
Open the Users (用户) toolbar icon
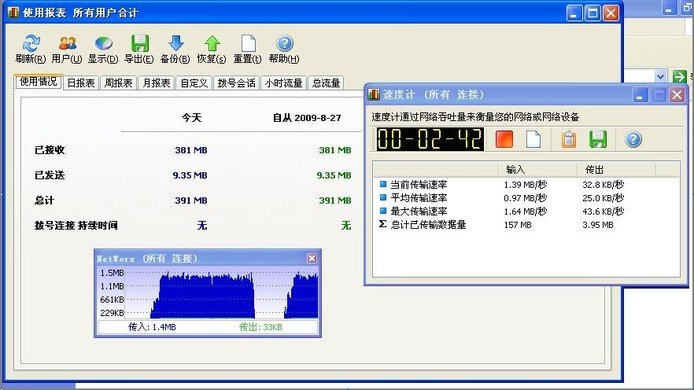(x=67, y=43)
